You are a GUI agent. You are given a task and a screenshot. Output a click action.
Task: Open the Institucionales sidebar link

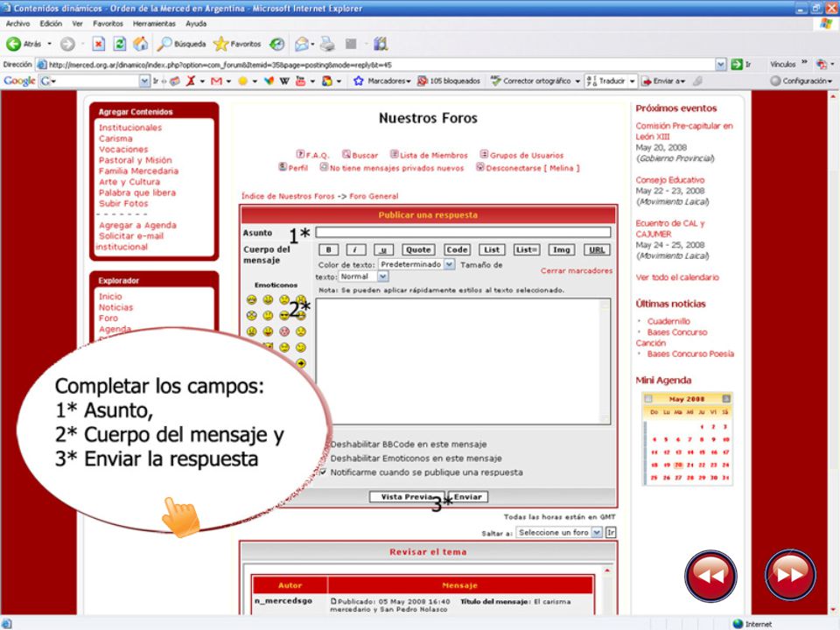click(x=130, y=128)
